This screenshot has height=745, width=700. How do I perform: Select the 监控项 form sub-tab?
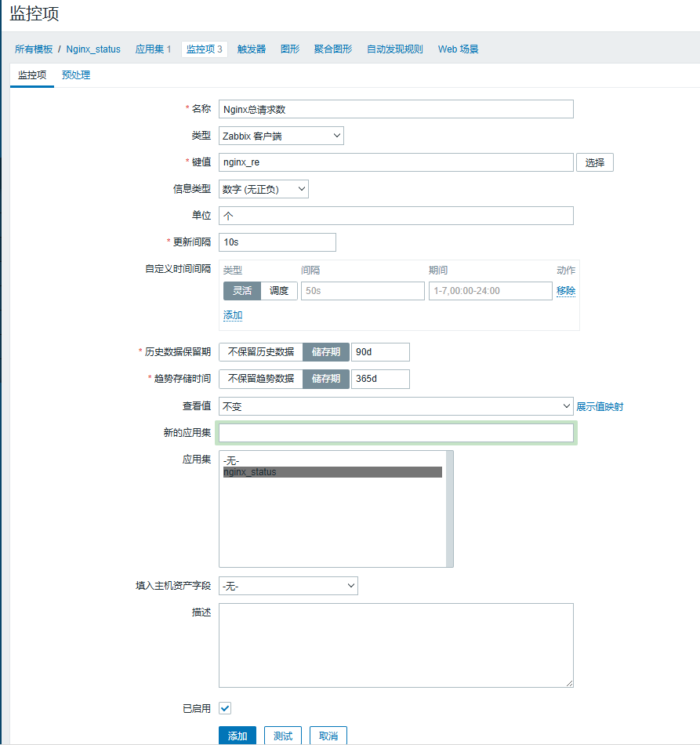[x=32, y=75]
